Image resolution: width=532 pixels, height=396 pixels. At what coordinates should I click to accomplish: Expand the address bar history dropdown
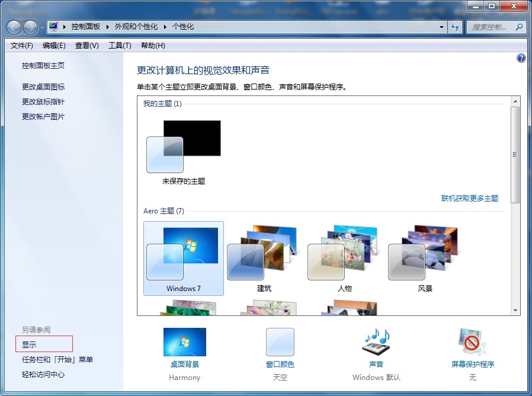click(x=442, y=27)
